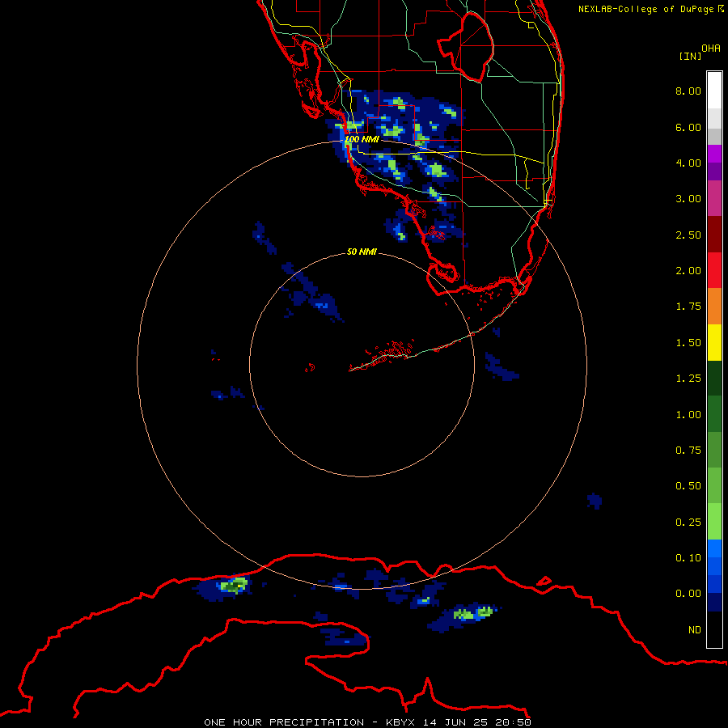Pick the orange legend swatch

714,307
